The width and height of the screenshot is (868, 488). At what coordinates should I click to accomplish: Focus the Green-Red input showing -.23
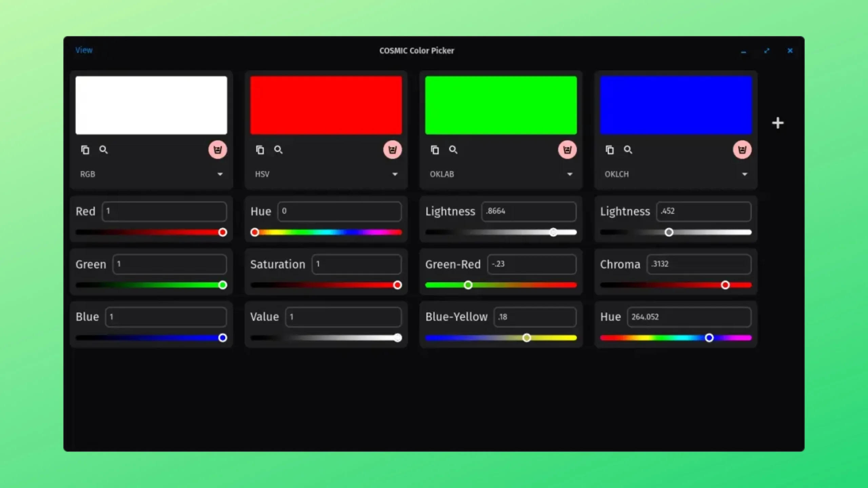532,264
